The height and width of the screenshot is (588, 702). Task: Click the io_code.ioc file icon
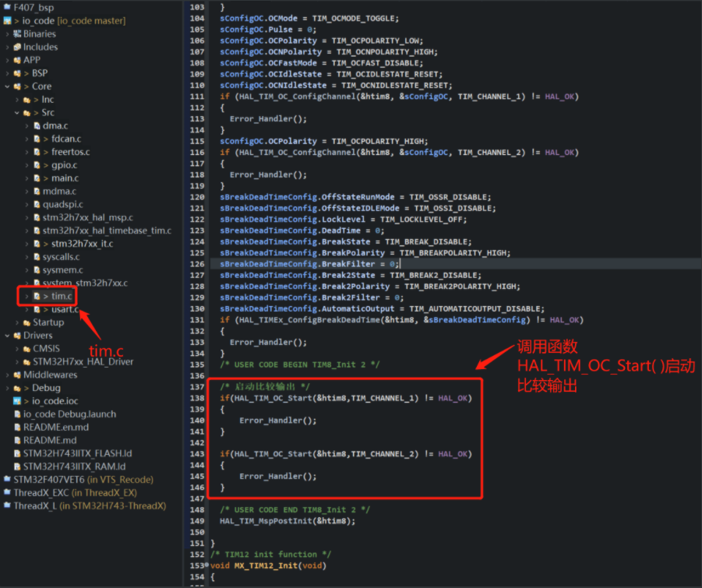point(17,401)
